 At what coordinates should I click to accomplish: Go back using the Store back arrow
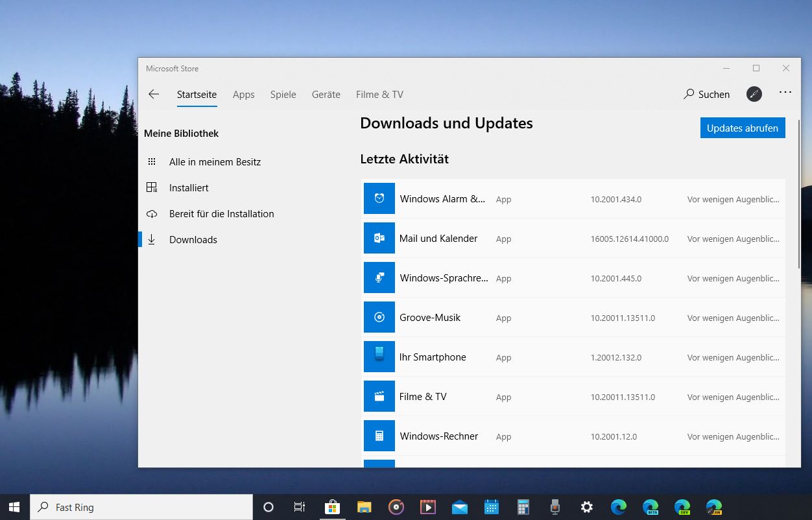154,95
